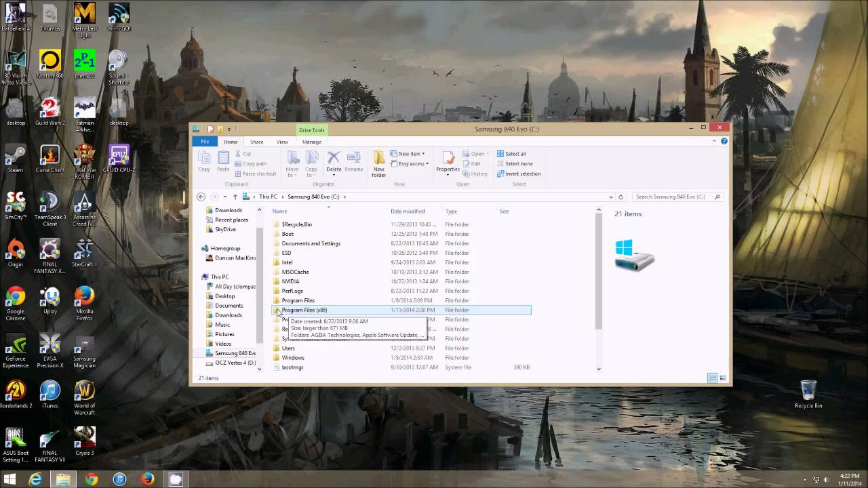This screenshot has width=868, height=488.
Task: Sort files by Size column header
Action: [514, 211]
